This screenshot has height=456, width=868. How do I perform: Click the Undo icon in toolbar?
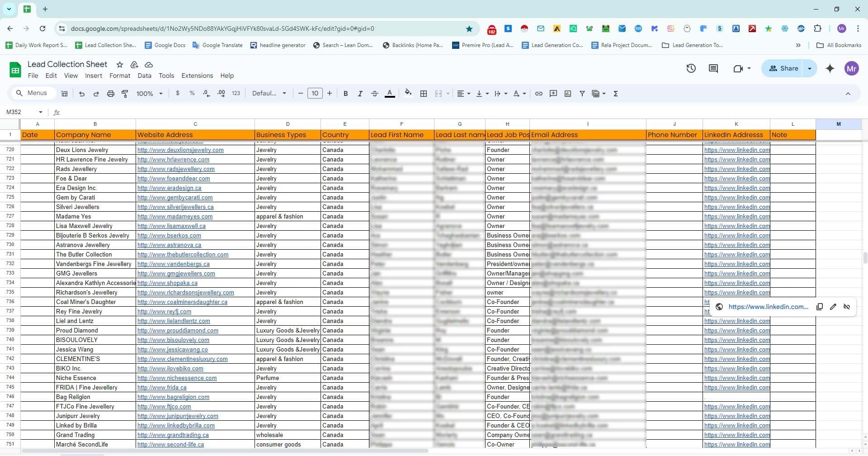coord(82,94)
